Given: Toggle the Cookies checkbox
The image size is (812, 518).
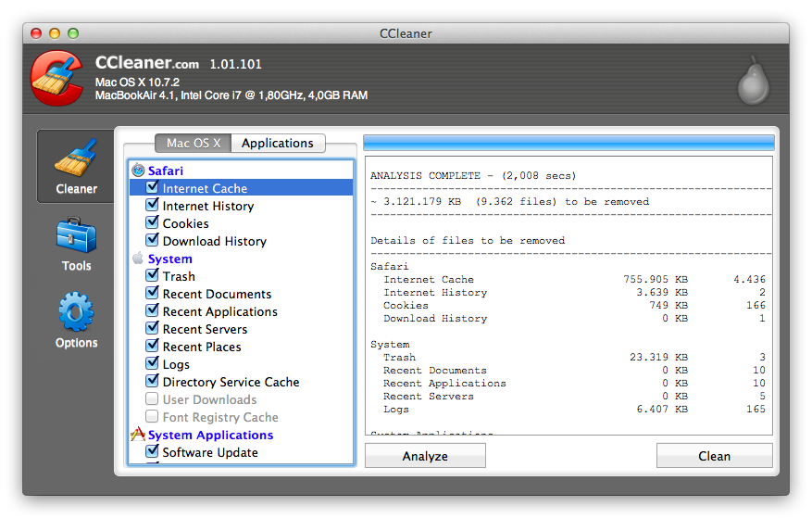Looking at the screenshot, I should pyautogui.click(x=152, y=222).
